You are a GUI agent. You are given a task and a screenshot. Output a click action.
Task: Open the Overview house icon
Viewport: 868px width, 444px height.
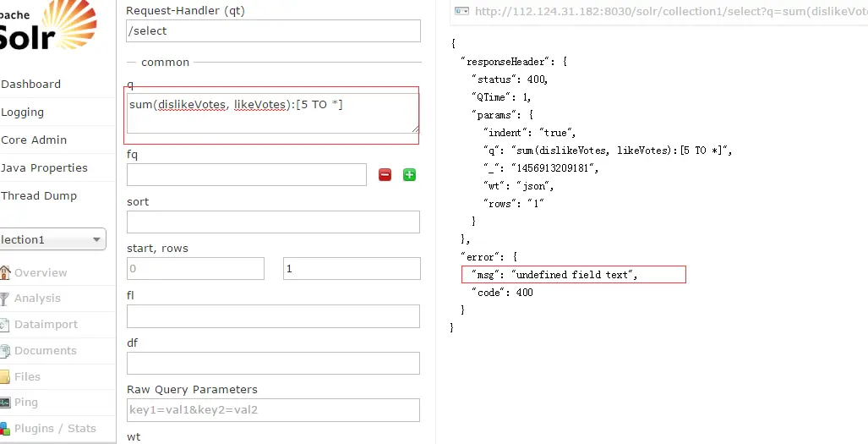[5, 272]
